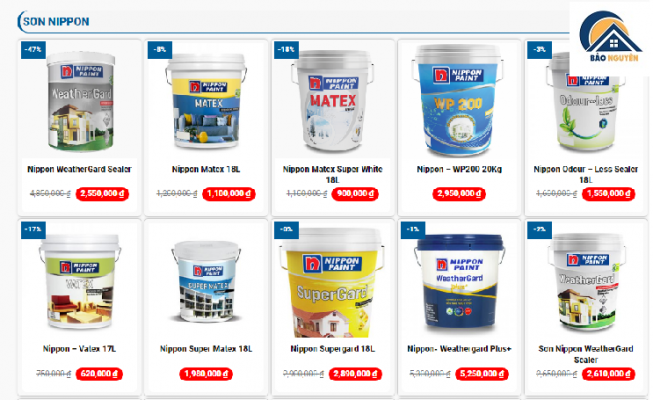The image size is (653, 400).
Task: Select the 1,100,000 đ price on Matex
Action: (229, 194)
